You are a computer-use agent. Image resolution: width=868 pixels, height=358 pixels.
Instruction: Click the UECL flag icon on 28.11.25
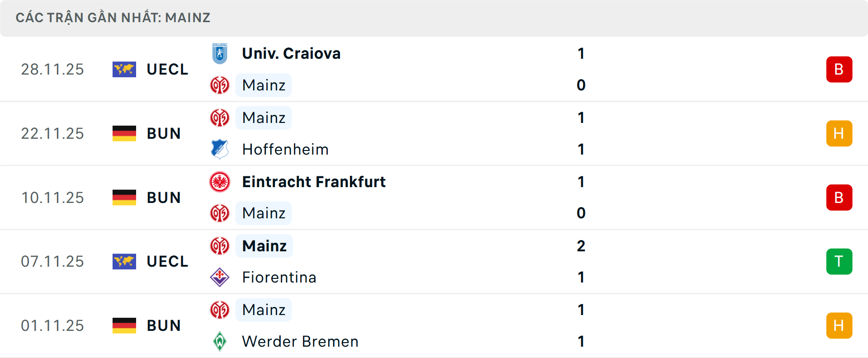(x=124, y=69)
